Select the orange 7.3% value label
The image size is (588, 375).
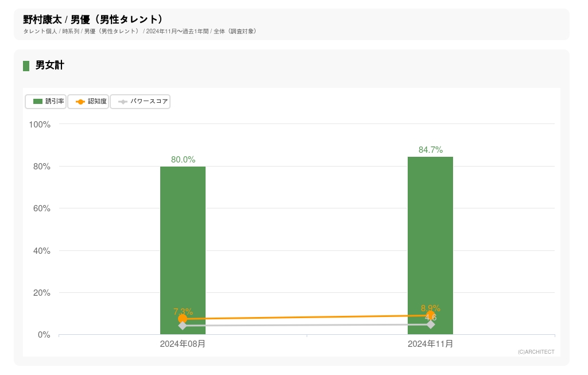point(183,312)
